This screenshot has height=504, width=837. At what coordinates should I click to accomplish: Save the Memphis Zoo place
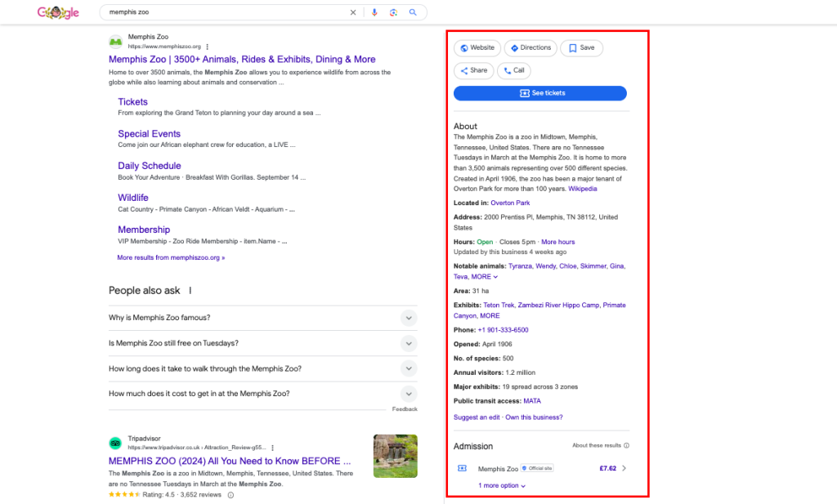tap(582, 48)
